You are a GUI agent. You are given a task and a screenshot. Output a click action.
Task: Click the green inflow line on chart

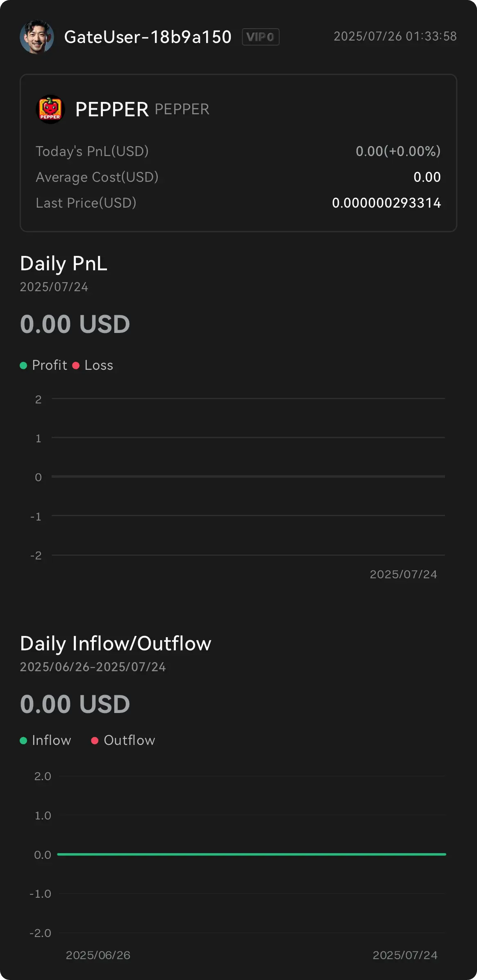(252, 854)
